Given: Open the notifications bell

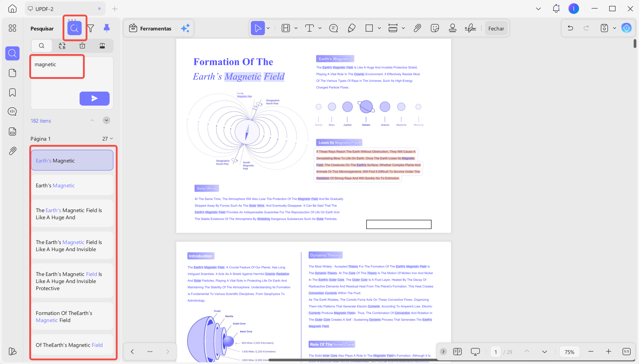Looking at the screenshot, I should point(556,9).
